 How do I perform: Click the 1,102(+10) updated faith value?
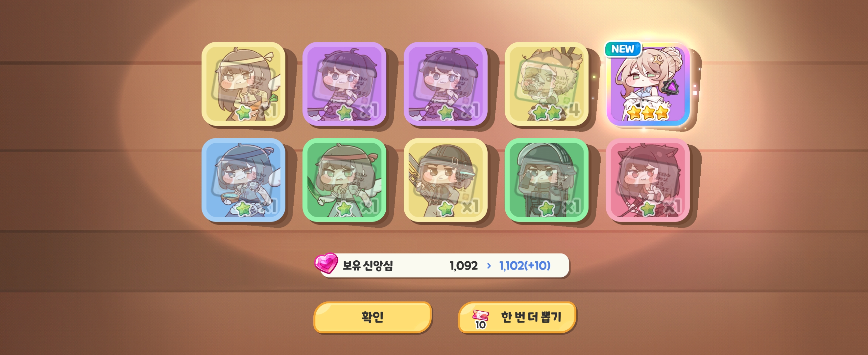pyautogui.click(x=525, y=266)
